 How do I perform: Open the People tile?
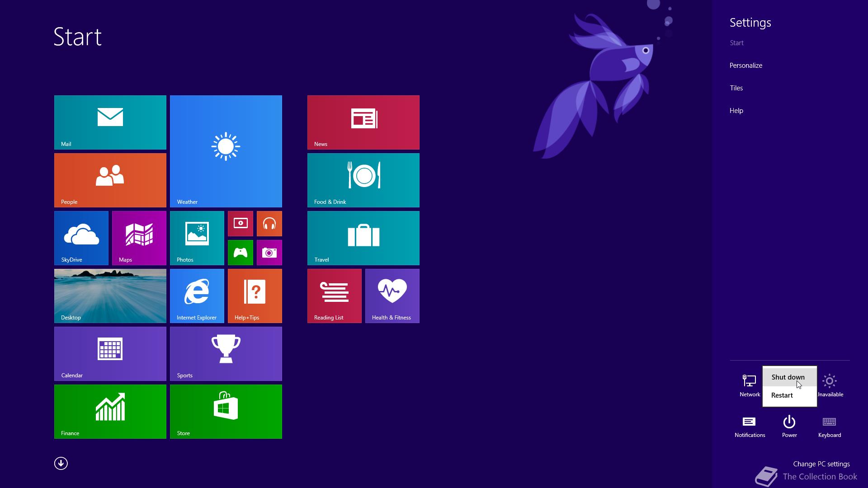click(110, 180)
